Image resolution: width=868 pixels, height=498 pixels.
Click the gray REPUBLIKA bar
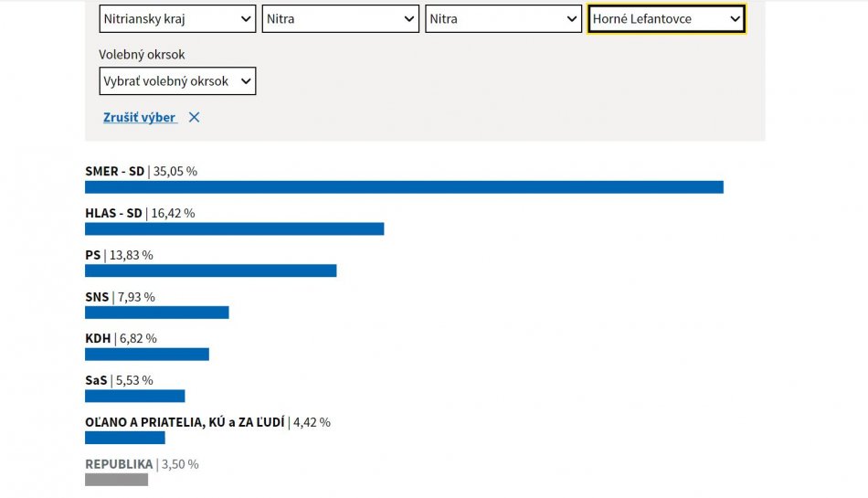pos(116,480)
